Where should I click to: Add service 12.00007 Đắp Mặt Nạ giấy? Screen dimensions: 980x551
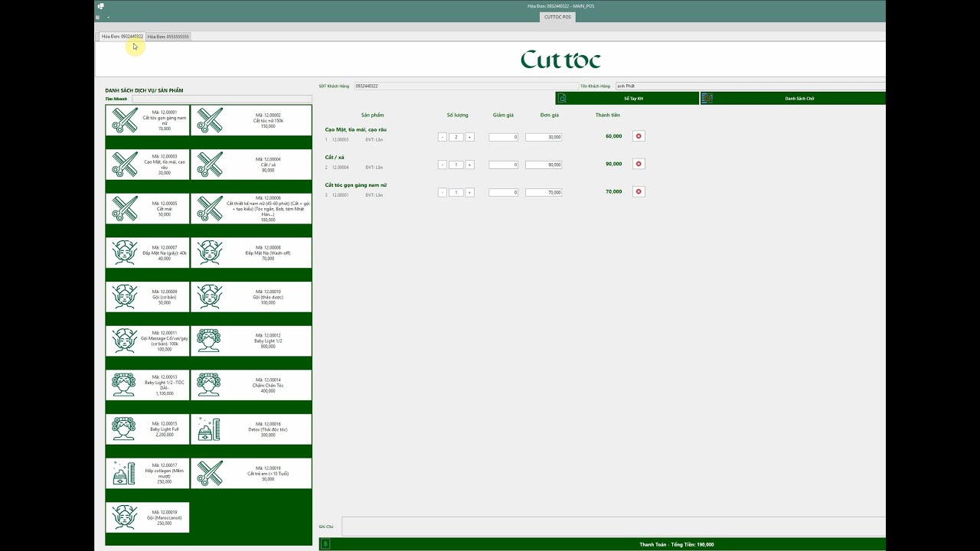click(x=147, y=253)
